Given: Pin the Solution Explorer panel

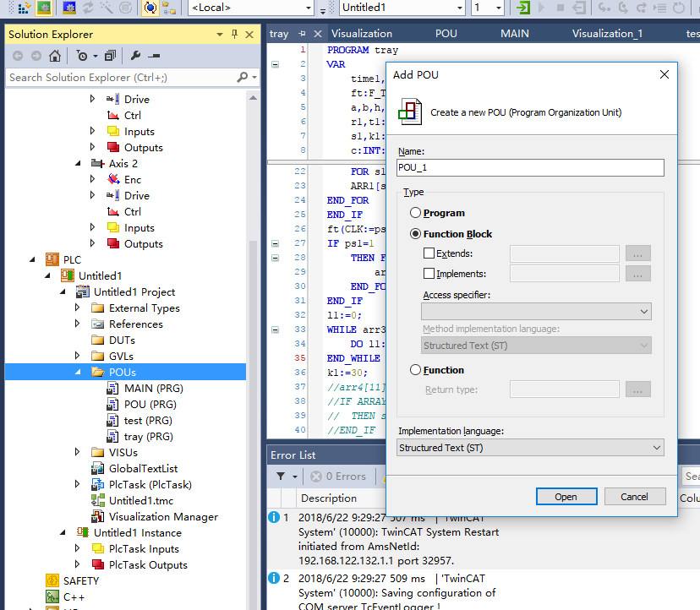Looking at the screenshot, I should (x=234, y=35).
